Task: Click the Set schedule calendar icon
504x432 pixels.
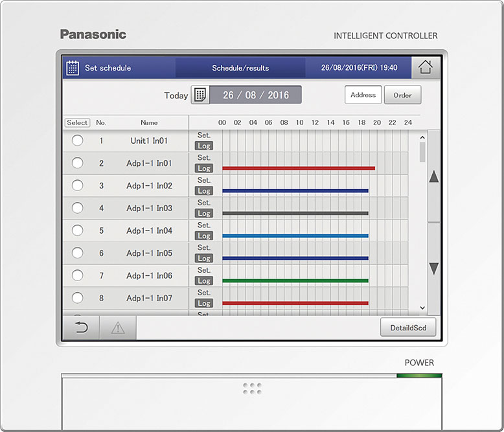Action: tap(73, 67)
